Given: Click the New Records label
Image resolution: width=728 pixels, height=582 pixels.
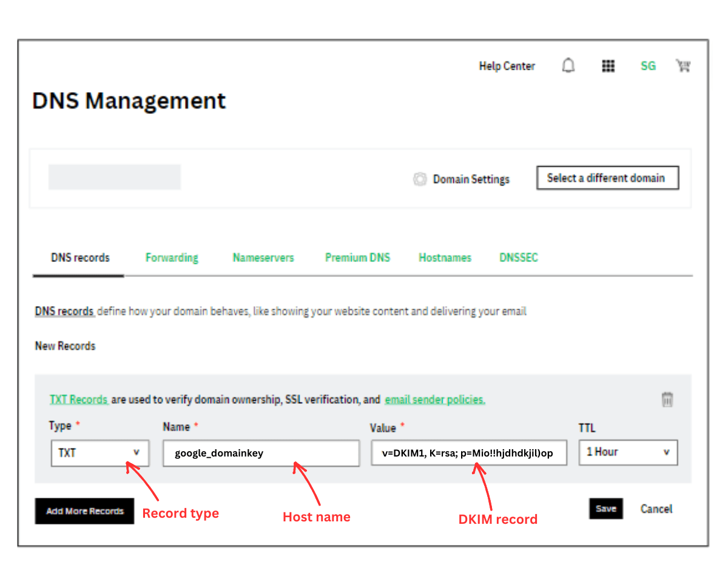Looking at the screenshot, I should coord(65,346).
